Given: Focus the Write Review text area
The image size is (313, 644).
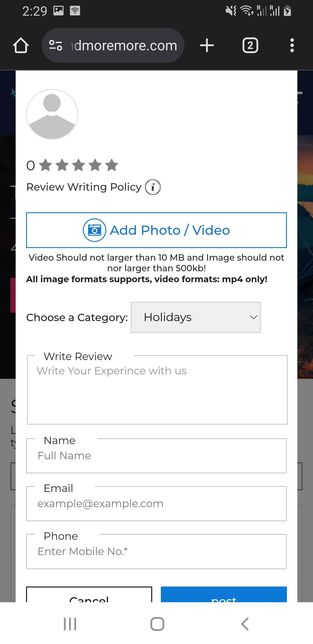Looking at the screenshot, I should [x=157, y=390].
